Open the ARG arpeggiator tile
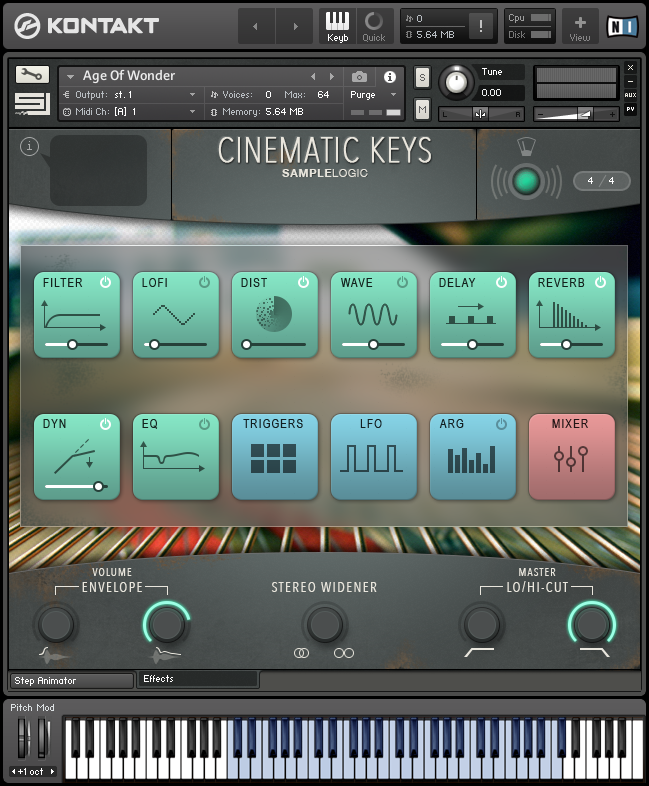 point(472,457)
